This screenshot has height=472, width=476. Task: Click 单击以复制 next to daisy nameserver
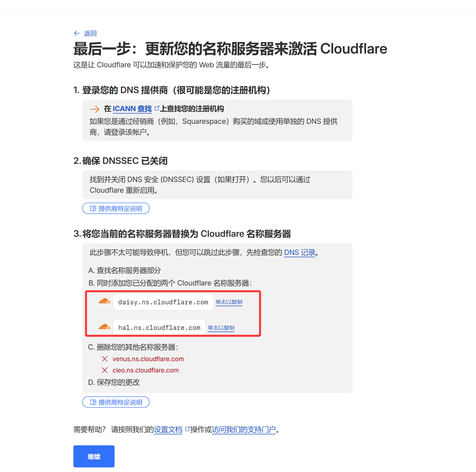point(229,302)
